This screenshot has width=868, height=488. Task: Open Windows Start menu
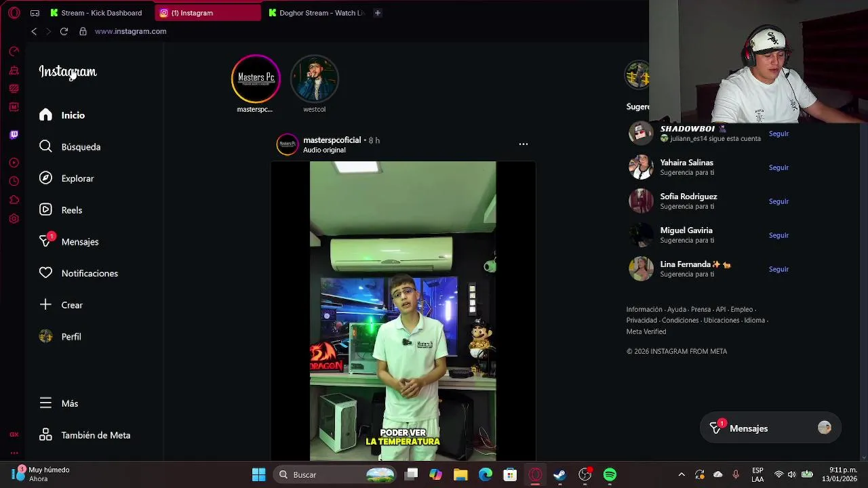(258, 474)
